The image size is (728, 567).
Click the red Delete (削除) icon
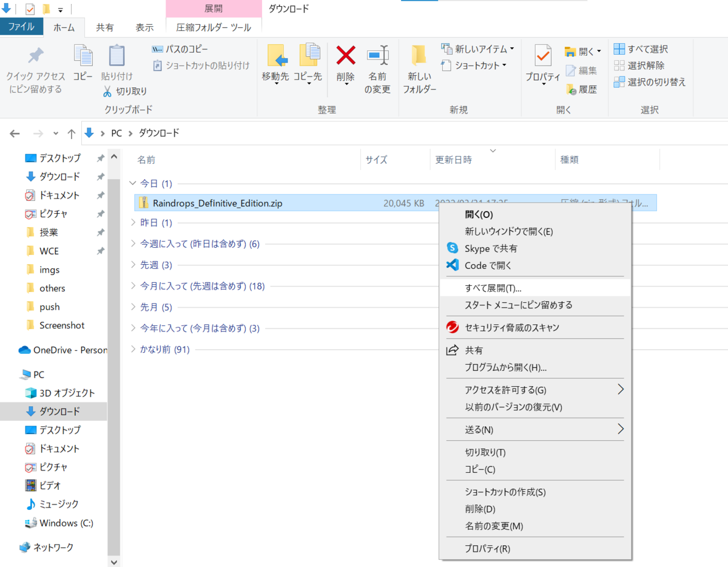click(x=346, y=56)
